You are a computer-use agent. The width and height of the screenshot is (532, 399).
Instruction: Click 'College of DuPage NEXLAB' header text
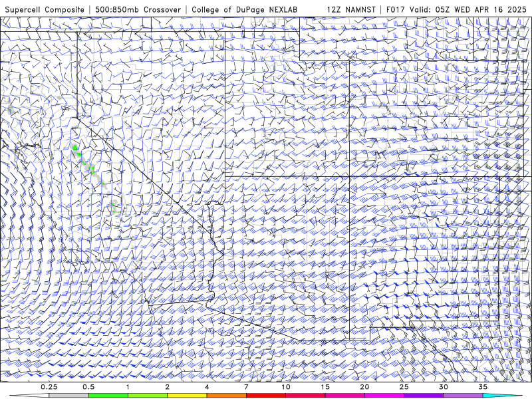pyautogui.click(x=244, y=9)
